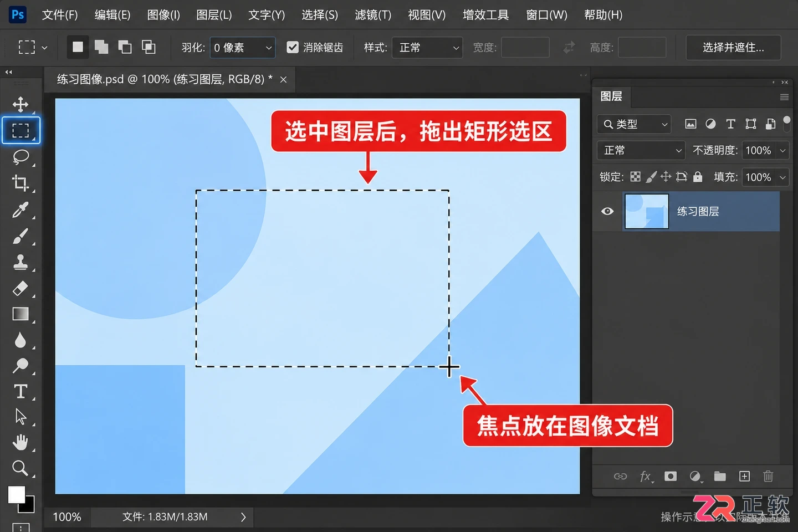
Task: Choose Subtract from Selection mode
Action: click(x=125, y=47)
